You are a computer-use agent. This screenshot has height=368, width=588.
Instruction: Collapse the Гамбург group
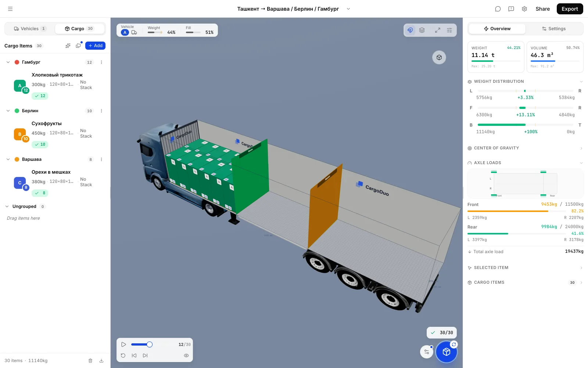8,62
